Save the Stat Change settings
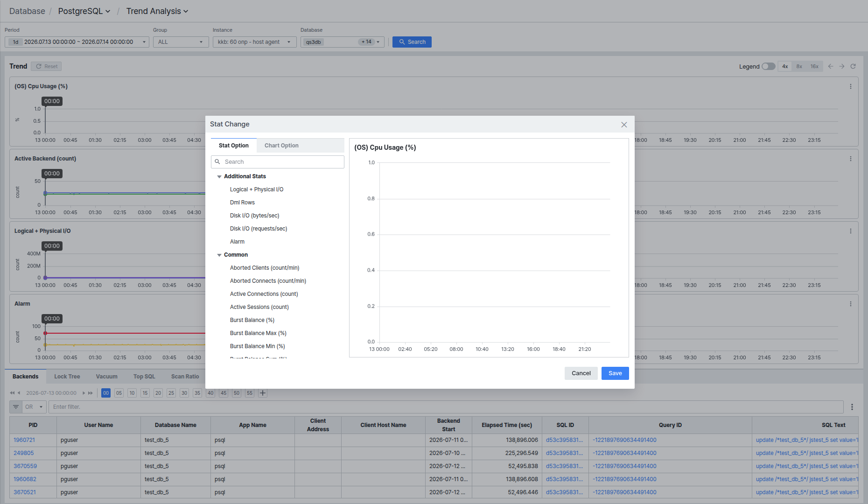The image size is (868, 504). point(615,373)
